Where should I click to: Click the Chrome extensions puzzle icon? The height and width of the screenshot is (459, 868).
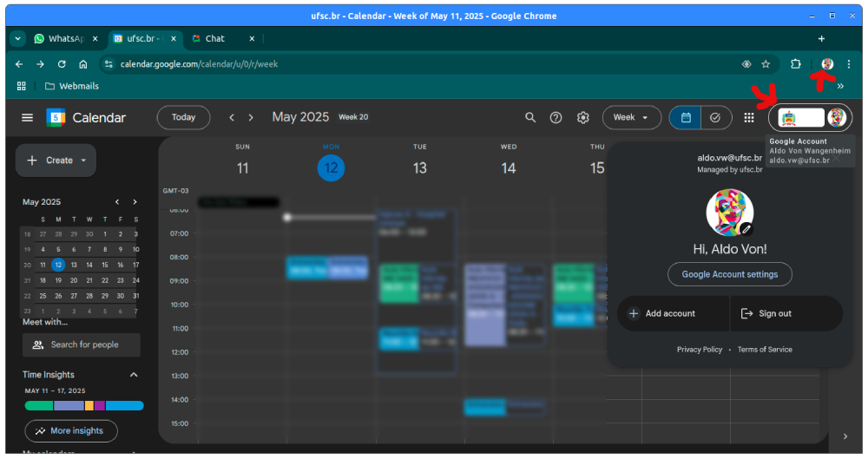pos(796,64)
